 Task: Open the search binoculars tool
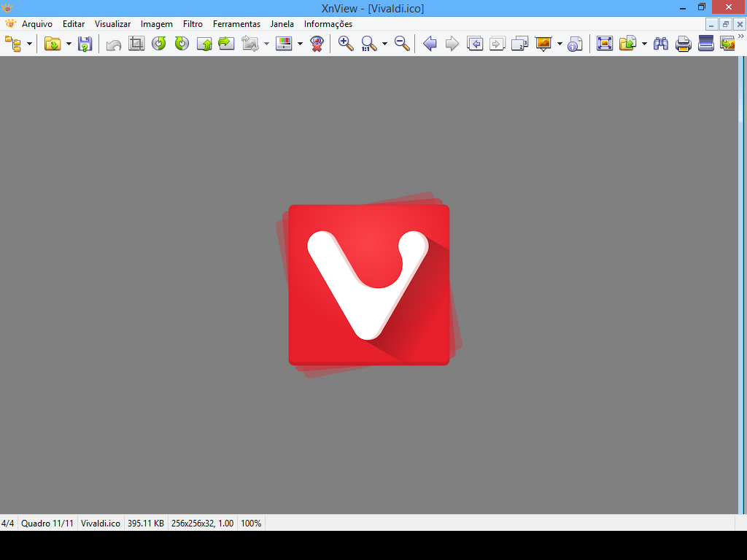pos(661,44)
